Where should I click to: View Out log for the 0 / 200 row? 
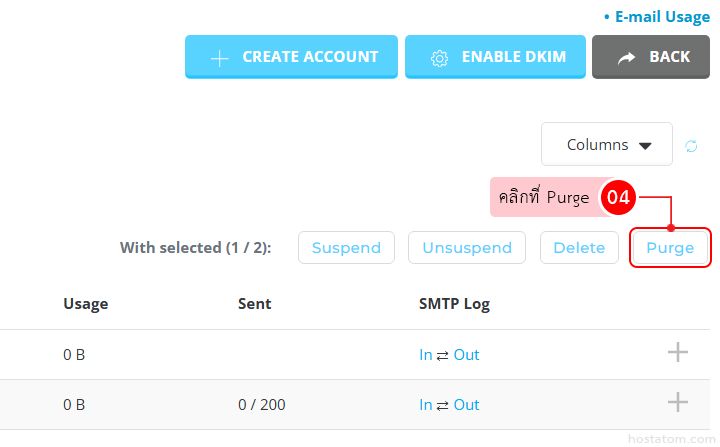466,405
